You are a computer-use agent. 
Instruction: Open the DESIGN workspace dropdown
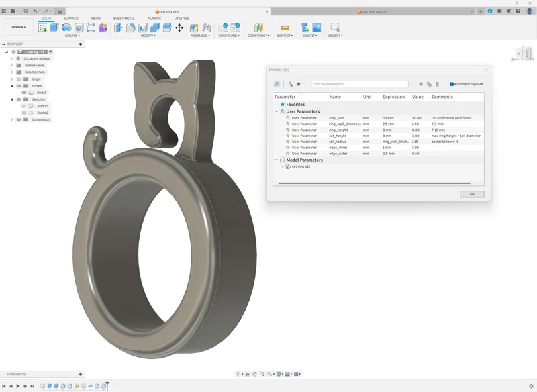tap(18, 27)
